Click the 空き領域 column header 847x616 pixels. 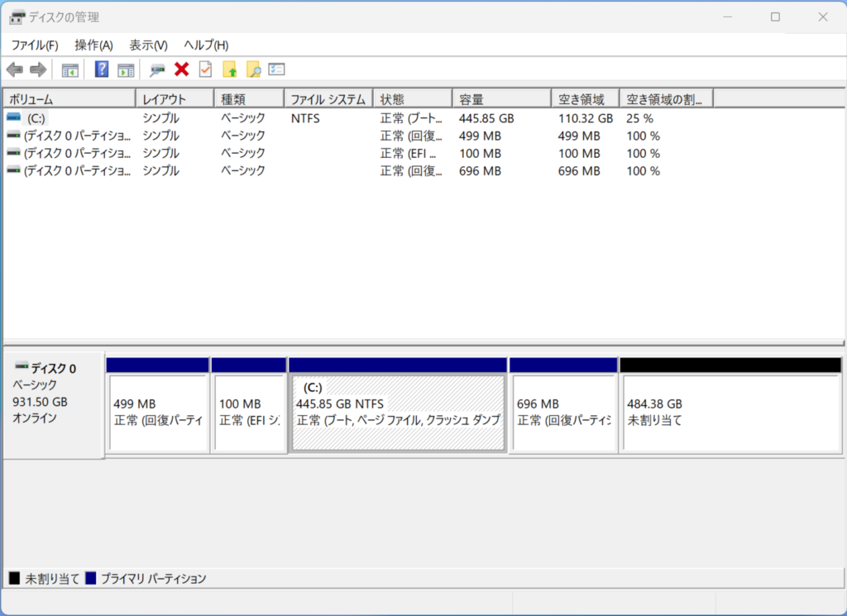click(586, 98)
